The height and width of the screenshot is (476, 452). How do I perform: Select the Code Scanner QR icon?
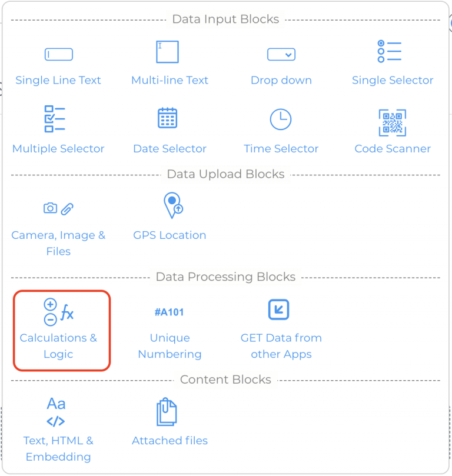(392, 122)
